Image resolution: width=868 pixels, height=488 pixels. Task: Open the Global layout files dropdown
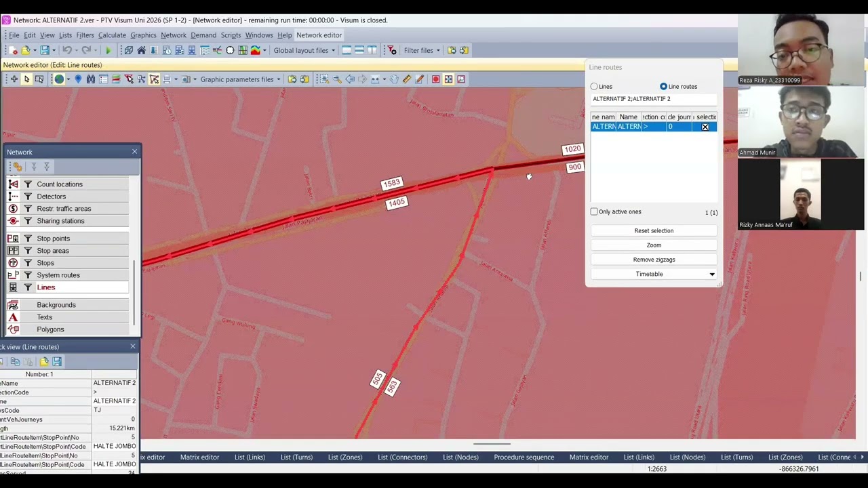333,50
